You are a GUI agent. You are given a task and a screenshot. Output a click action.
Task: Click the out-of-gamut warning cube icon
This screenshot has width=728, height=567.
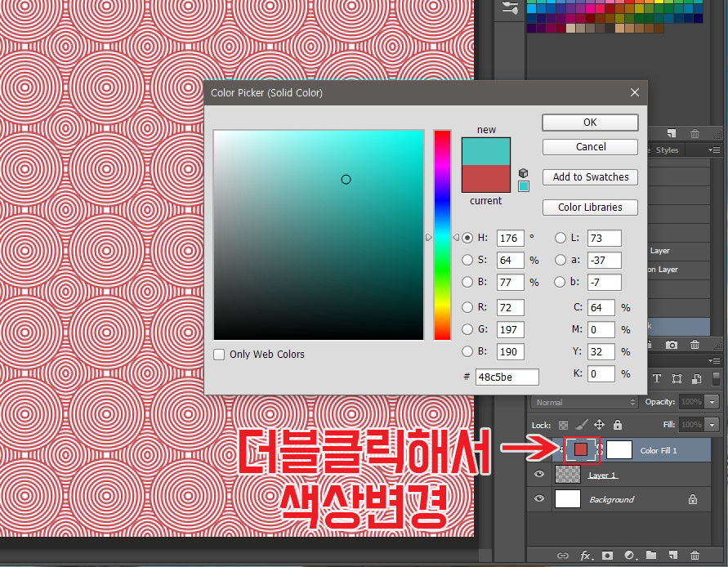(x=523, y=173)
